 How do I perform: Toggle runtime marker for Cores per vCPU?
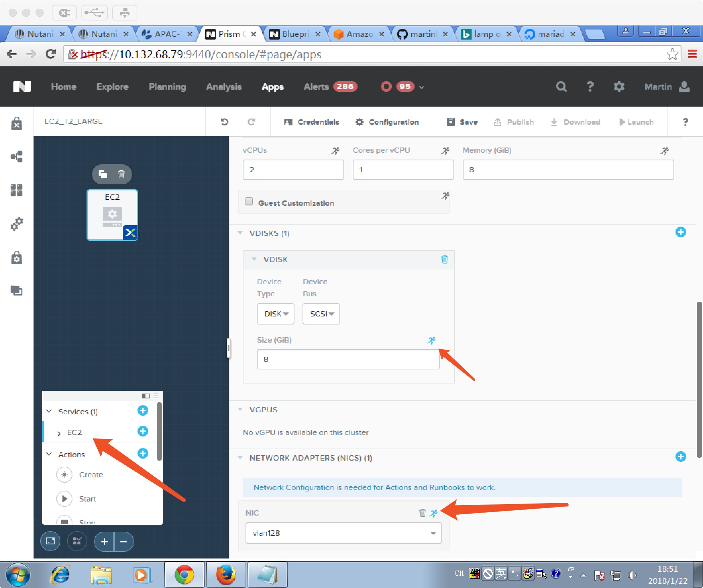click(445, 151)
